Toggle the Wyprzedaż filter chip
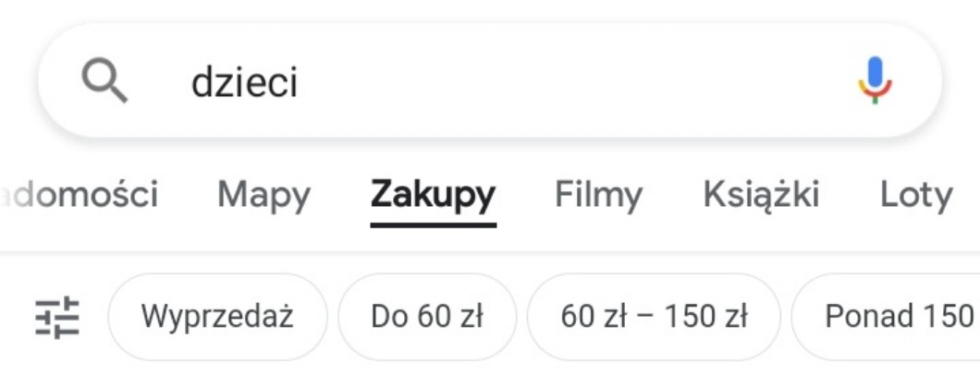 point(217,317)
